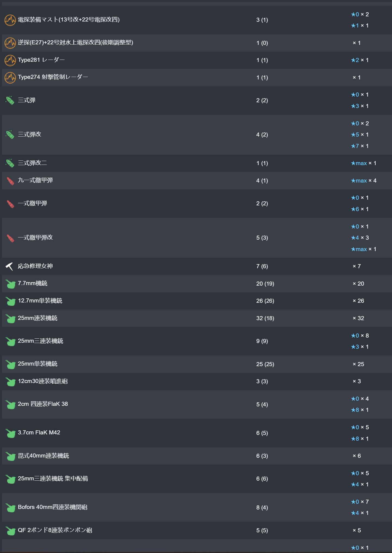Click radar icon beside Type274 射撃管制レーダー
The height and width of the screenshot is (553, 392).
click(10, 78)
